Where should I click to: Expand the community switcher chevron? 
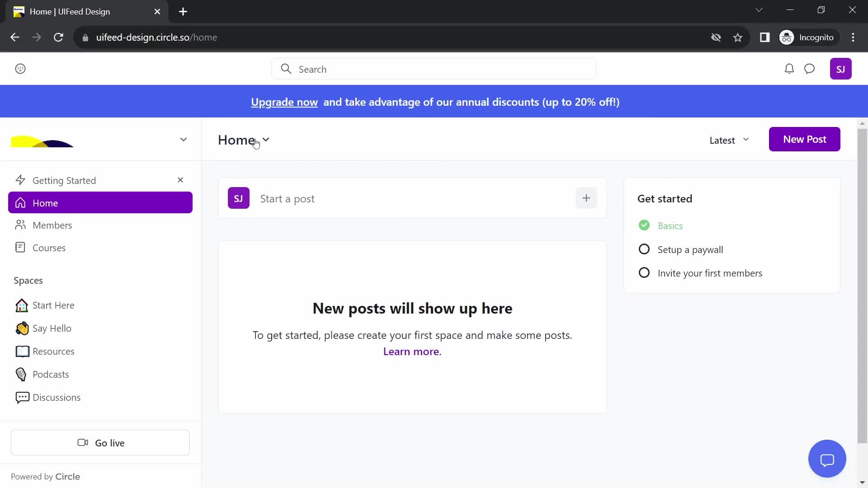184,140
